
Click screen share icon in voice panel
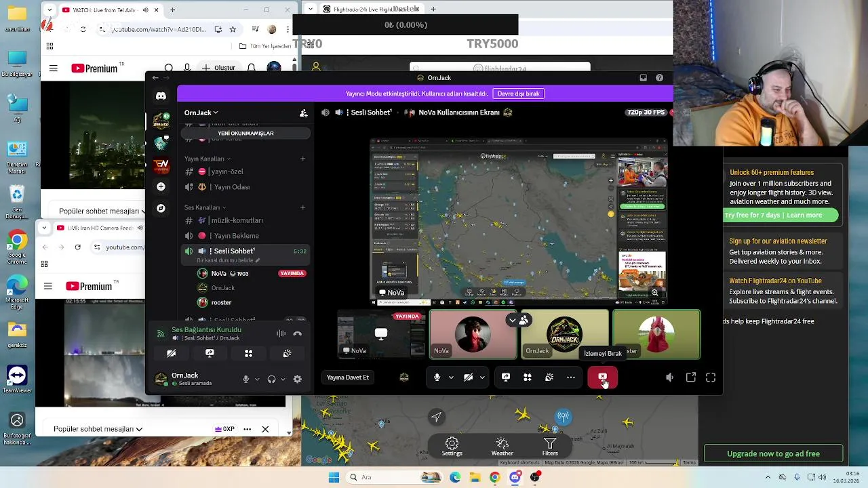coord(210,353)
